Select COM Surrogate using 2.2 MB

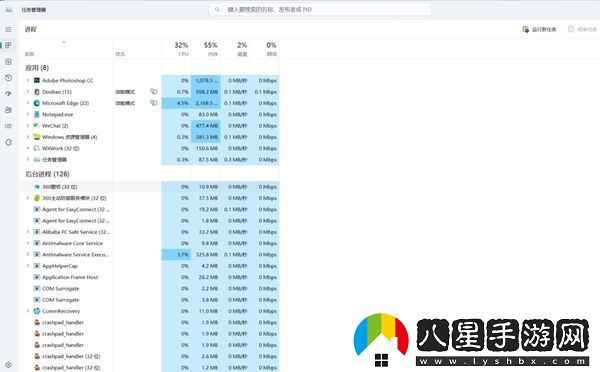coord(60,289)
